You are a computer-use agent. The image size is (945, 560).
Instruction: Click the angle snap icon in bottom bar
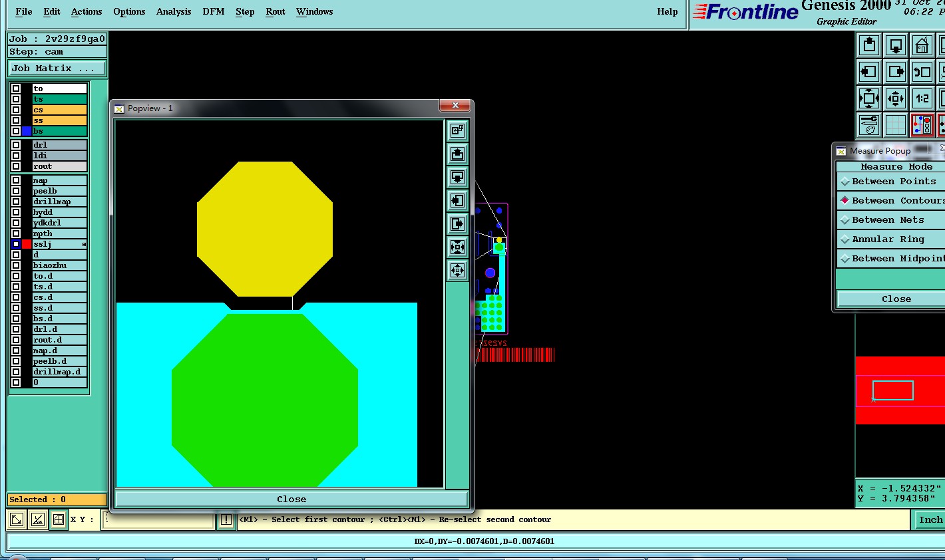(38, 519)
